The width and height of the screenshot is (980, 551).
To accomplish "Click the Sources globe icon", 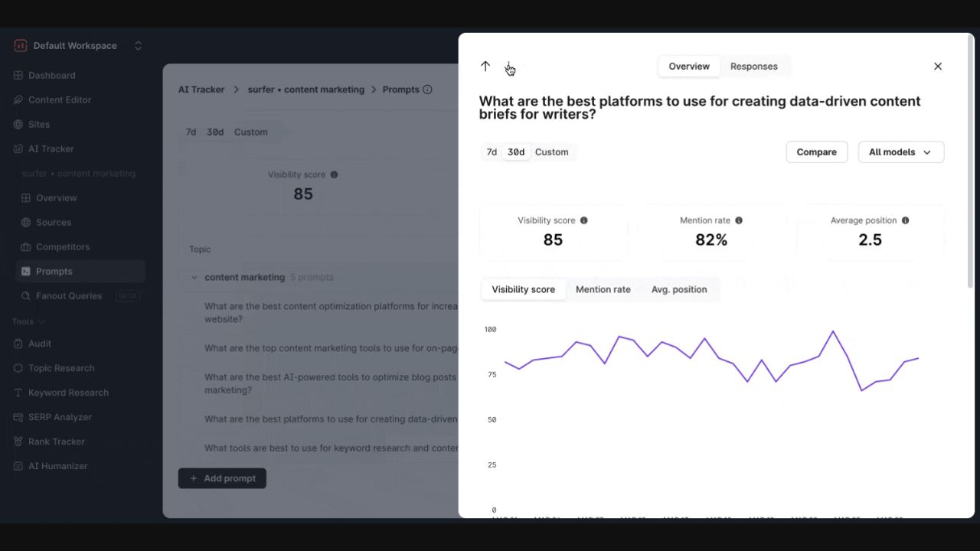I will [26, 223].
